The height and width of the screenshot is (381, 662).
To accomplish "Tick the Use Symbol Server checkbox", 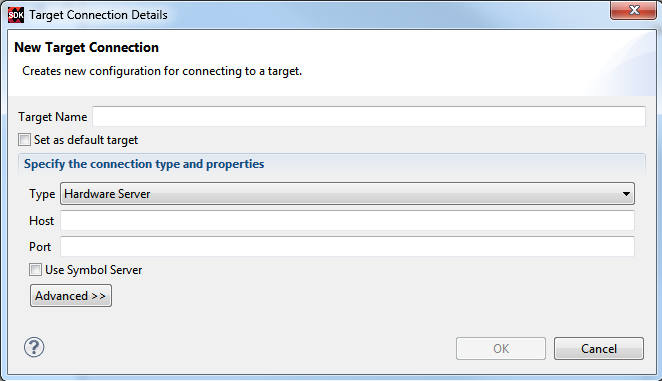I will tap(35, 269).
